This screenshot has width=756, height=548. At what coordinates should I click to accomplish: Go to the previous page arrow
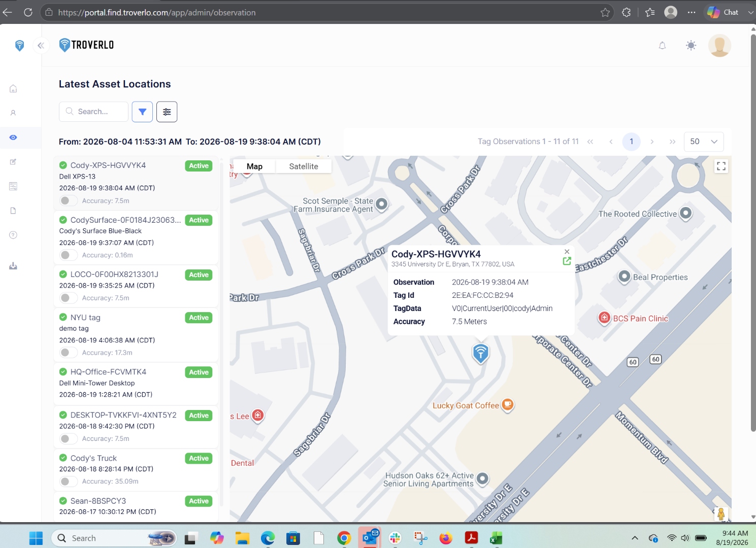pos(611,142)
